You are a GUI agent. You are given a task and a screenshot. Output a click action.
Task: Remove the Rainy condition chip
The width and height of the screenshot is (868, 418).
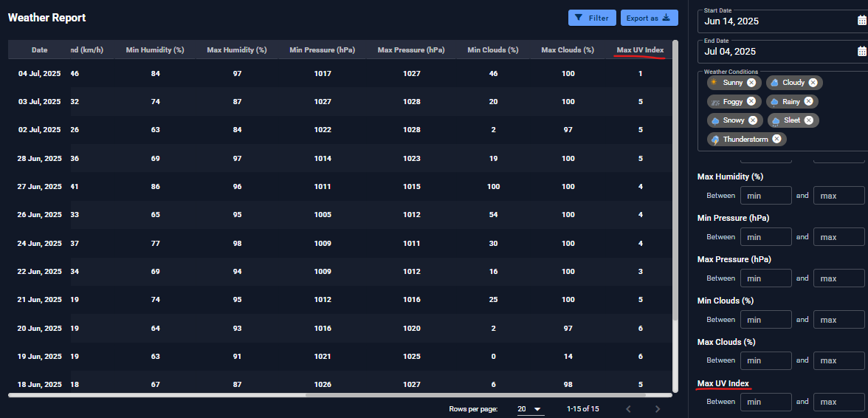pos(808,101)
